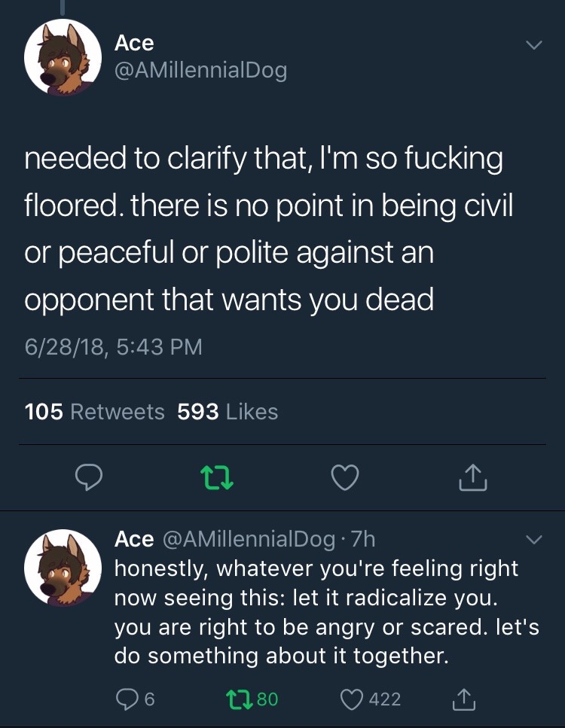Viewport: 565px width, 728px height.
Task: Click Ace name on the reply tweet
Action: pyautogui.click(x=133, y=539)
